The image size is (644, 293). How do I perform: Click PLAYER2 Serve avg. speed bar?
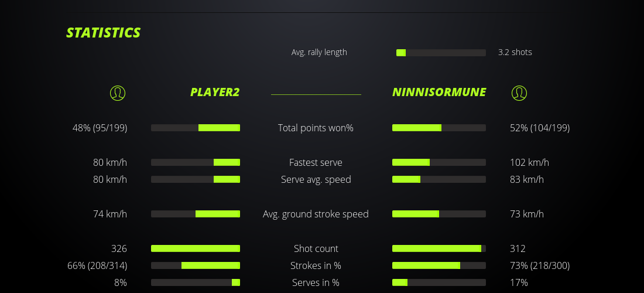point(196,179)
